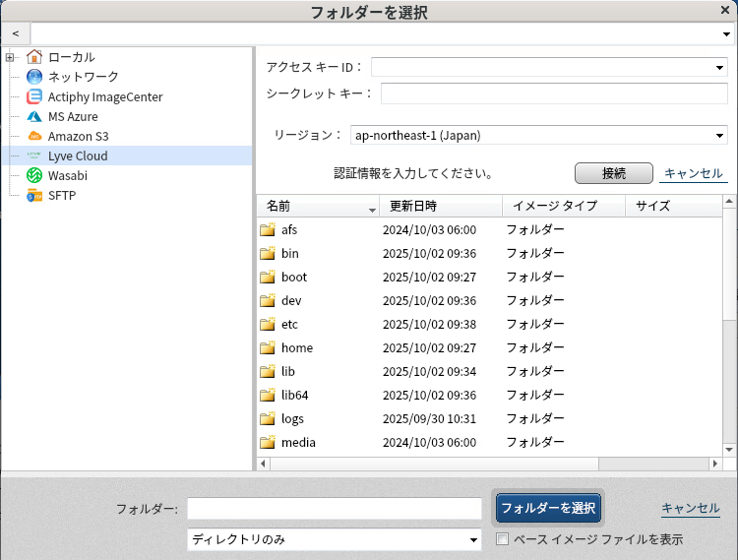The height and width of the screenshot is (560, 738).
Task: Click the Network globe icon
Action: [x=34, y=77]
